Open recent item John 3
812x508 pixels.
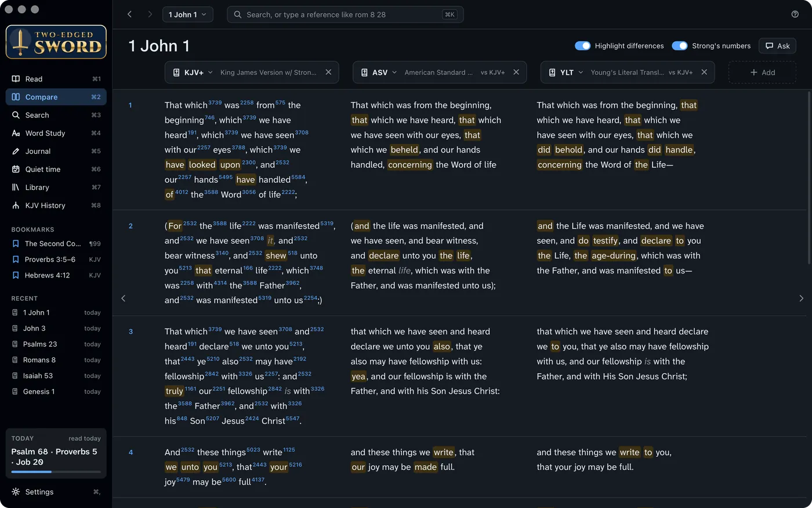point(56,329)
